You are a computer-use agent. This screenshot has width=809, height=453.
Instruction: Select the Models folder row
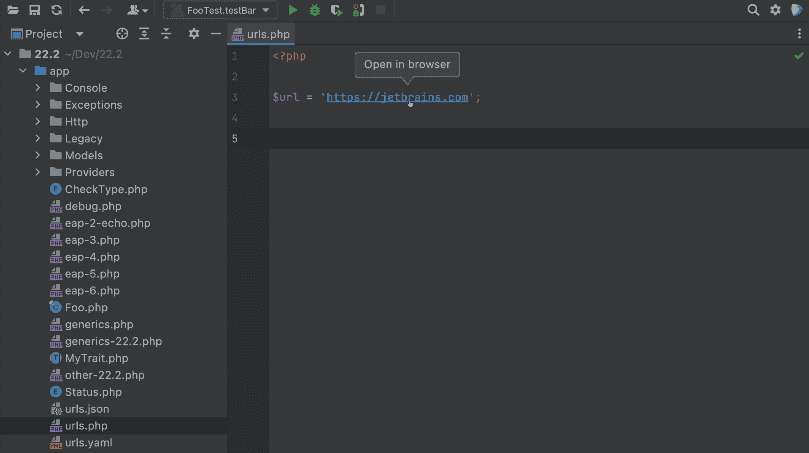pyautogui.click(x=114, y=155)
